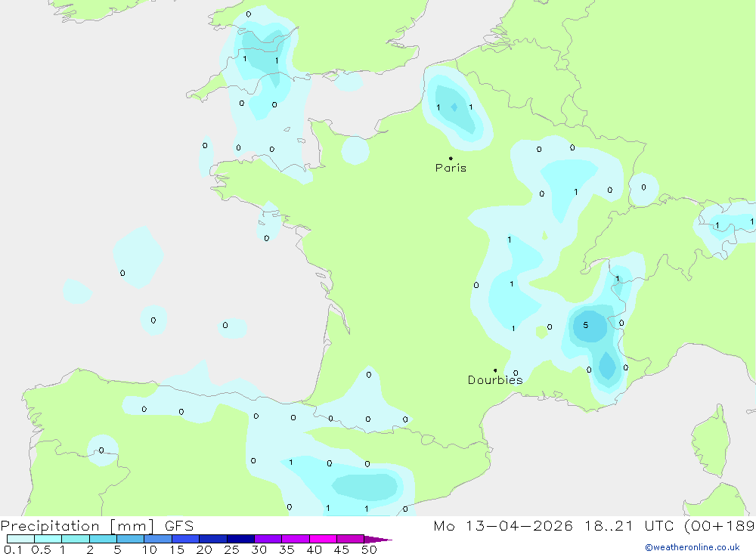Click the 0.5 legend scale label

[x=41, y=549]
